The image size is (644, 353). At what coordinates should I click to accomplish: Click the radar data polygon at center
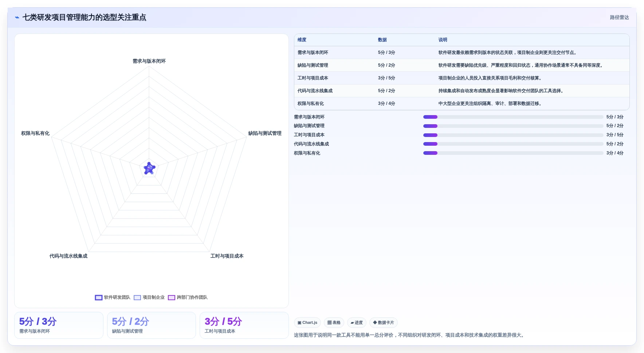pos(149,169)
